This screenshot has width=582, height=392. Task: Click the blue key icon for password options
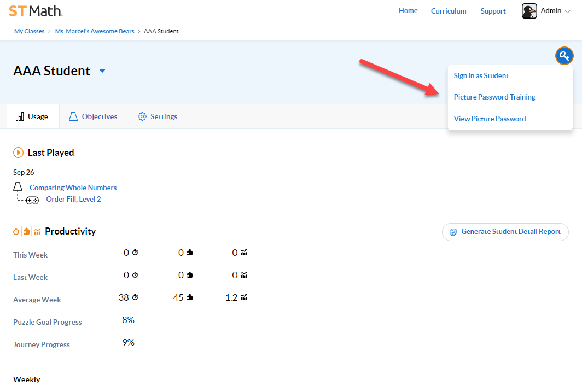[x=564, y=55]
